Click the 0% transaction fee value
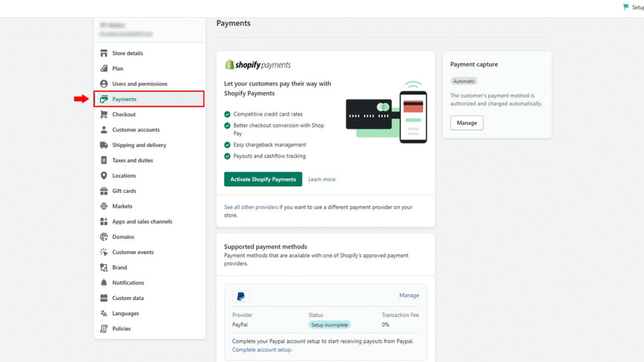 click(x=386, y=325)
